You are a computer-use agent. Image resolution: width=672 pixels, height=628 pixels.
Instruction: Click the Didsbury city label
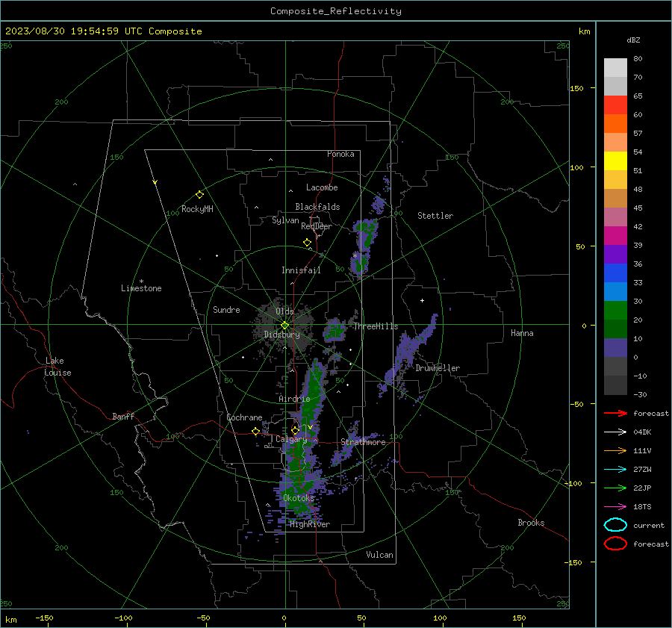[281, 335]
